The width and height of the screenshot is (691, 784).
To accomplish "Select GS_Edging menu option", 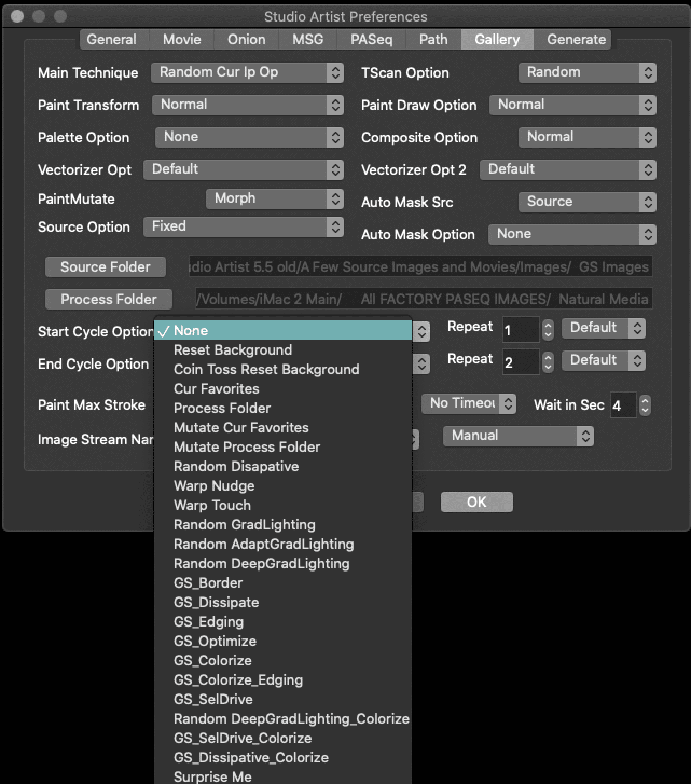I will pyautogui.click(x=283, y=622).
